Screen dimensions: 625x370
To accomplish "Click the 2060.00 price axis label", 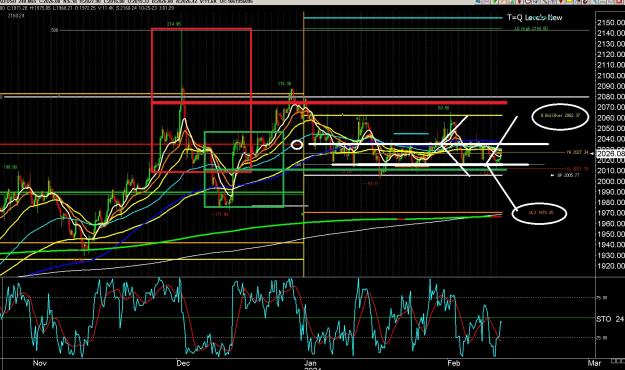I will click(x=611, y=118).
